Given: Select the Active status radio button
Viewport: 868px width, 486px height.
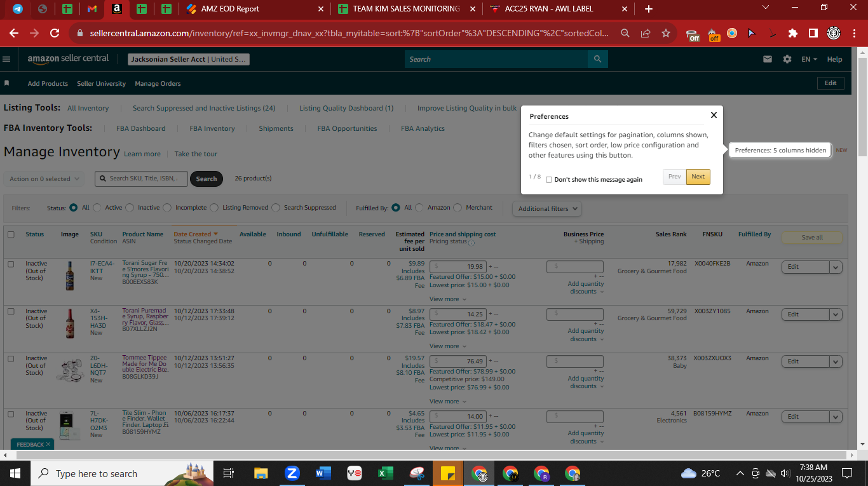Looking at the screenshot, I should (x=97, y=208).
